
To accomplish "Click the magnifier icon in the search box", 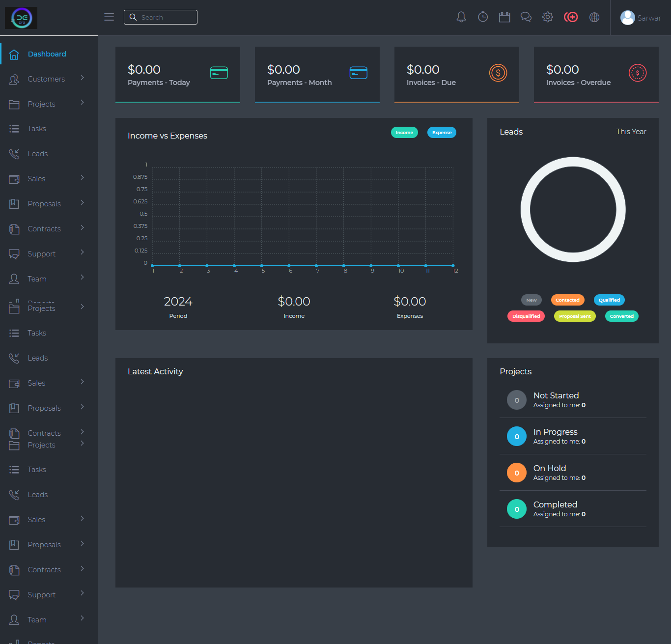I will click(x=133, y=17).
